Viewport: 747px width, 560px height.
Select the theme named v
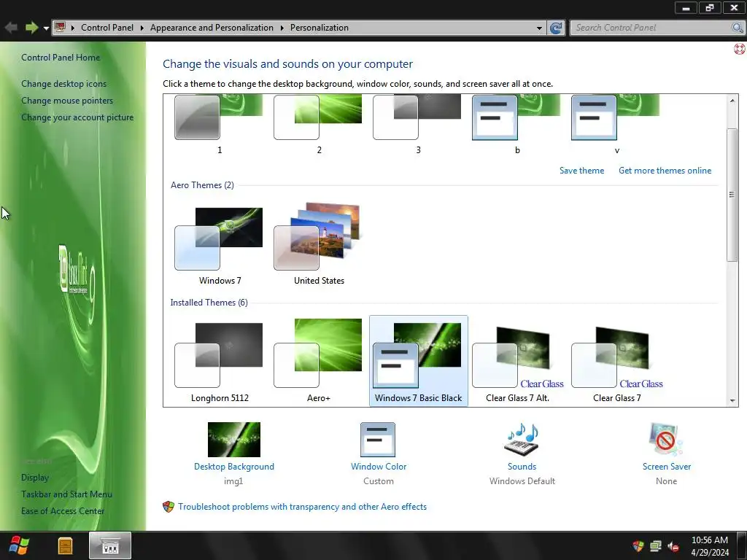click(616, 124)
